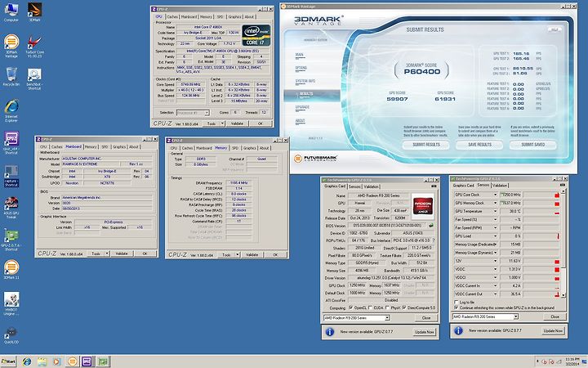Image resolution: width=588 pixels, height=368 pixels.
Task: Open the 3DMark 11 desktop icon
Action: click(x=11, y=269)
